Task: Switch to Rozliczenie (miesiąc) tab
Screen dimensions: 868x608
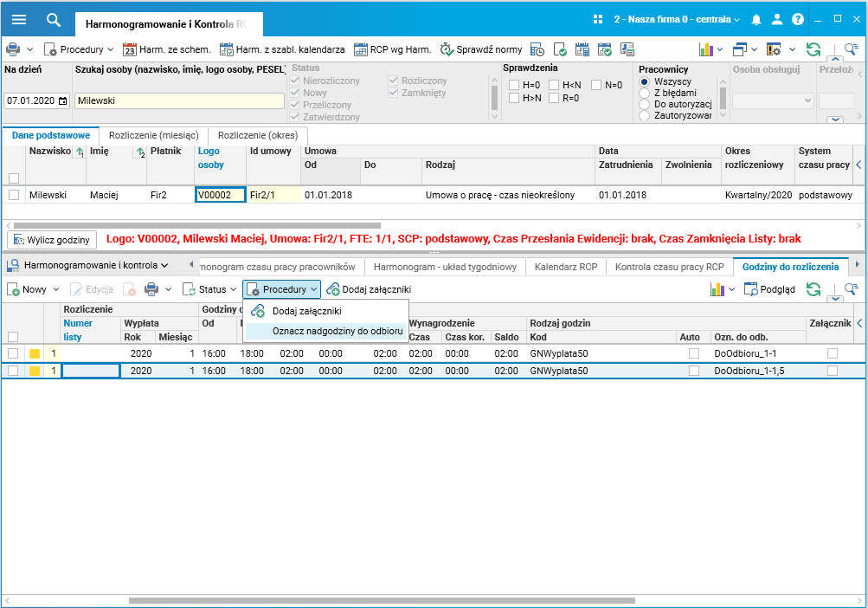Action: (x=153, y=135)
